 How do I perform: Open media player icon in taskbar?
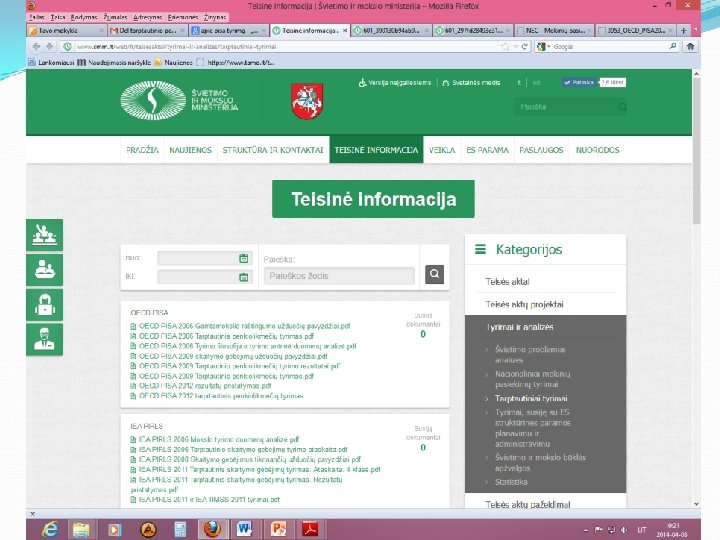click(114, 529)
